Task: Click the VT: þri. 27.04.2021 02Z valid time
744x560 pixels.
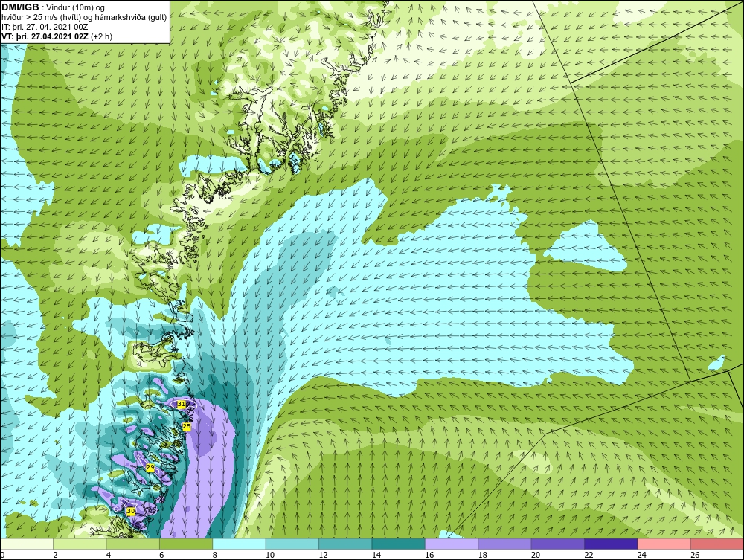Action: click(x=45, y=36)
